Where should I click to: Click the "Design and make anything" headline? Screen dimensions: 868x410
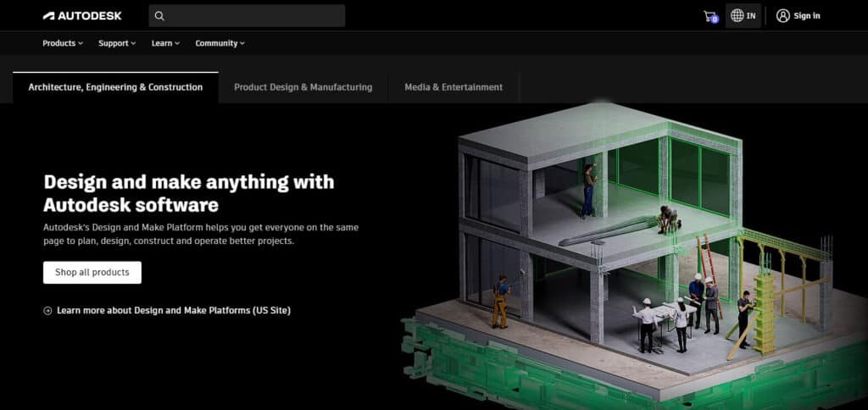(189, 193)
